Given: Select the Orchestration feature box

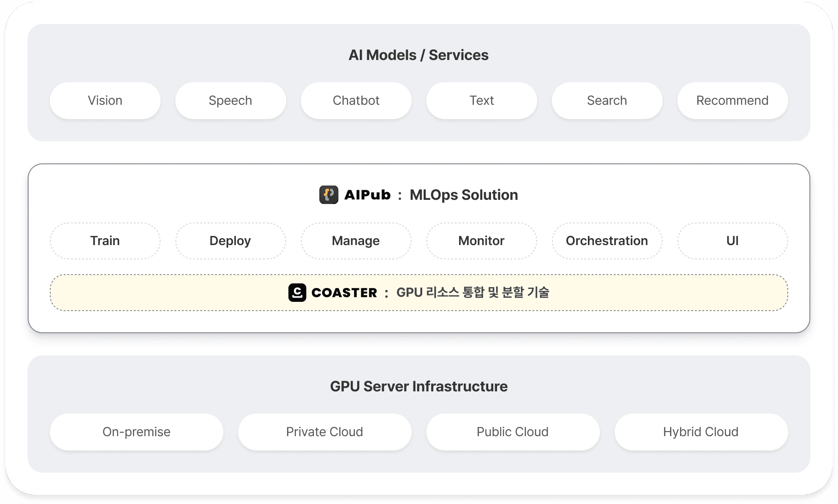Looking at the screenshot, I should (x=607, y=241).
